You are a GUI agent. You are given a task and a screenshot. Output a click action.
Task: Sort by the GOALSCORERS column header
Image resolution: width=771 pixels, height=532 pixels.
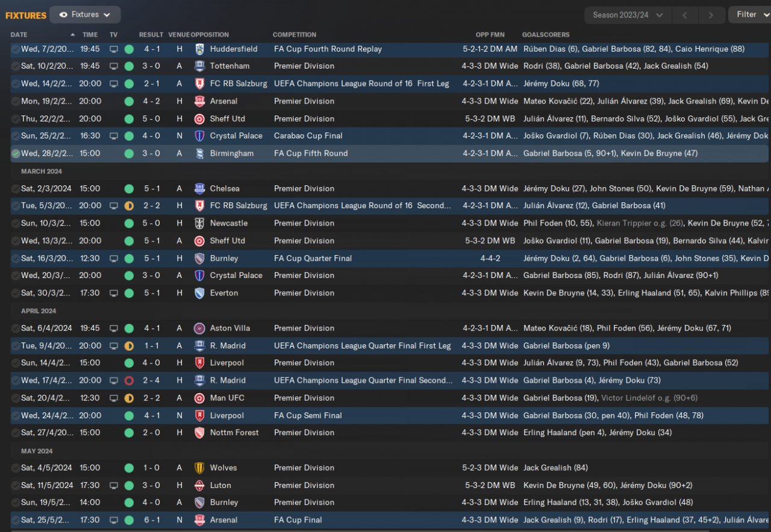546,35
